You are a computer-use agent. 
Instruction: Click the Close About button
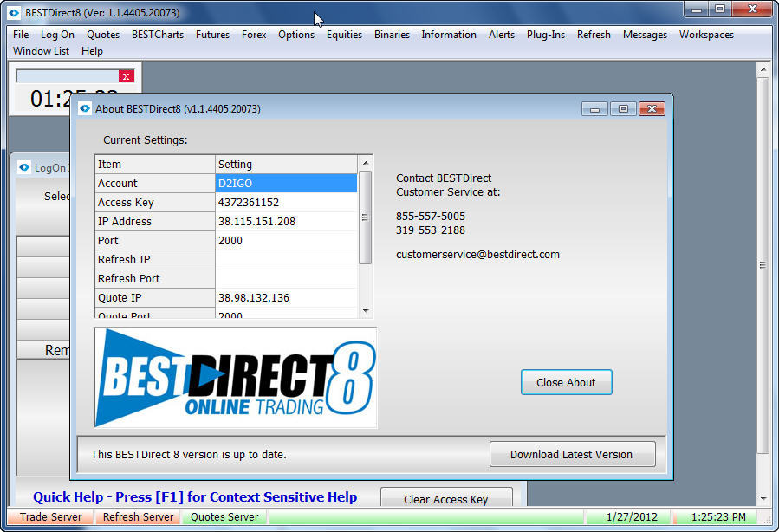pos(567,382)
